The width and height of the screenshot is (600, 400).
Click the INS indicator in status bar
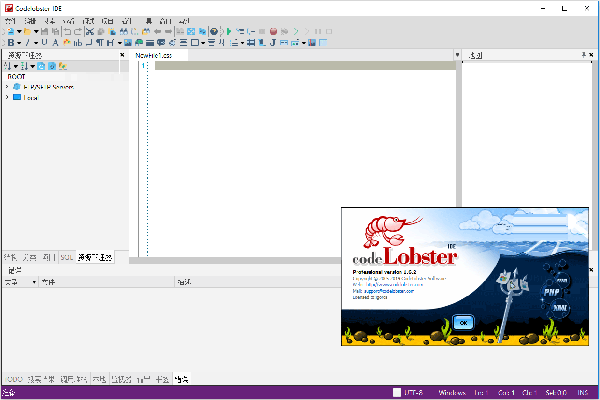tap(583, 393)
